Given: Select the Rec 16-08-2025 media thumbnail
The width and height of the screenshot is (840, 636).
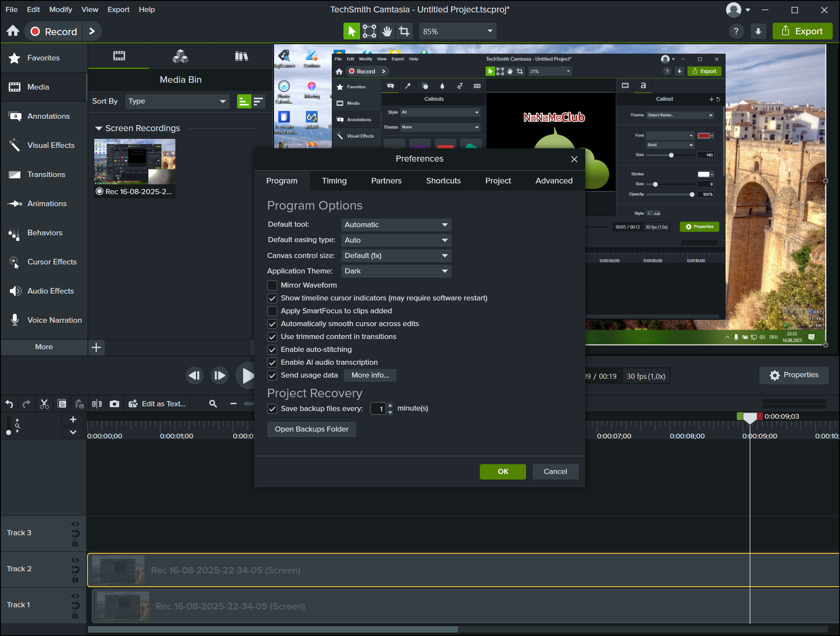Looking at the screenshot, I should (x=135, y=162).
